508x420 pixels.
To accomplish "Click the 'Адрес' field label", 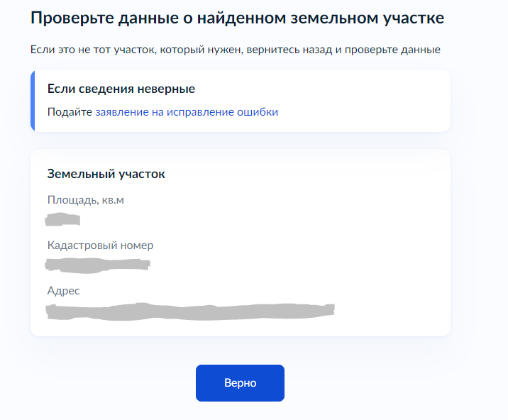I will (64, 291).
